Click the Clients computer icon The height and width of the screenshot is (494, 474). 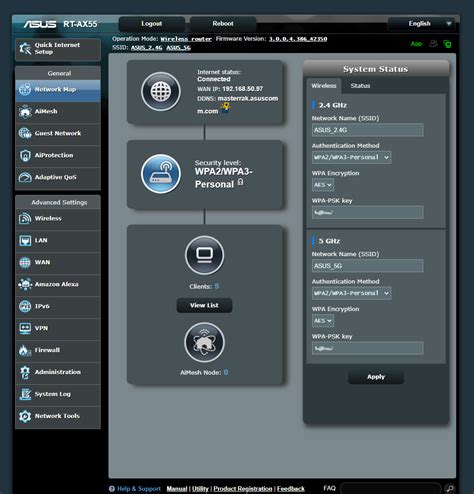tap(204, 255)
